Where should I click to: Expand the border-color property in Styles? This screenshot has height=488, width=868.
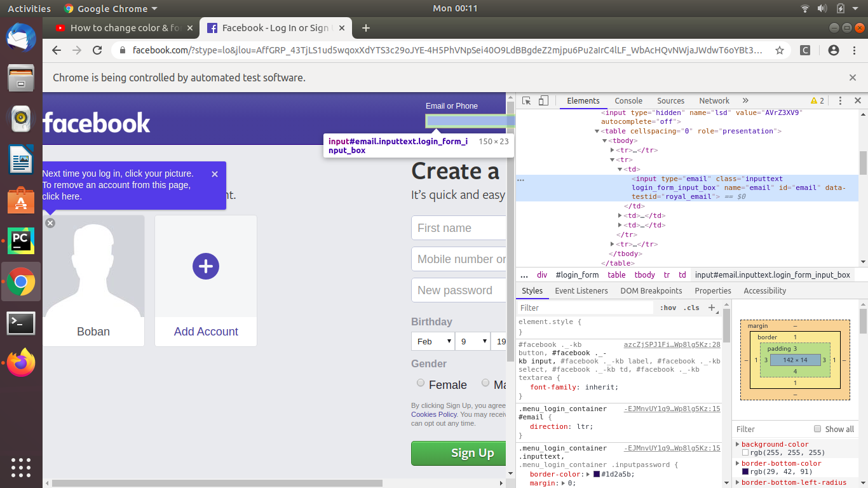point(588,474)
